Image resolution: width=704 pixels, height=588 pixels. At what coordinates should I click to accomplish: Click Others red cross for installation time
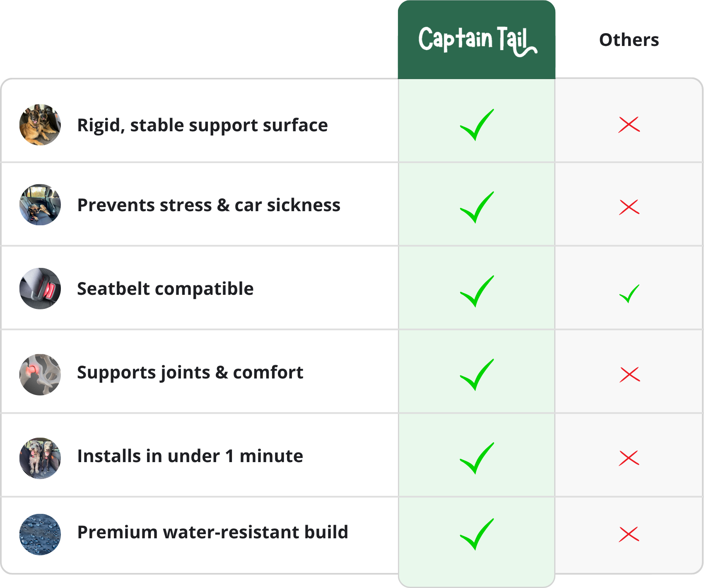629,458
